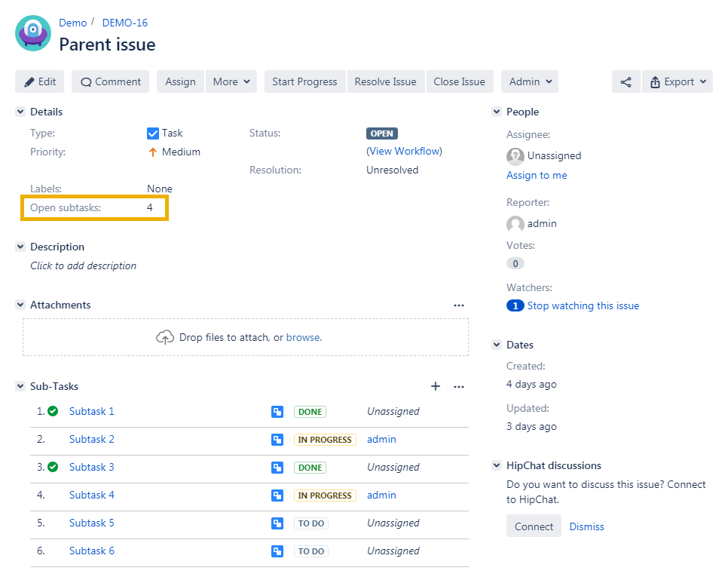
Task: Open the Sub-Tasks options ellipsis
Action: 459,386
